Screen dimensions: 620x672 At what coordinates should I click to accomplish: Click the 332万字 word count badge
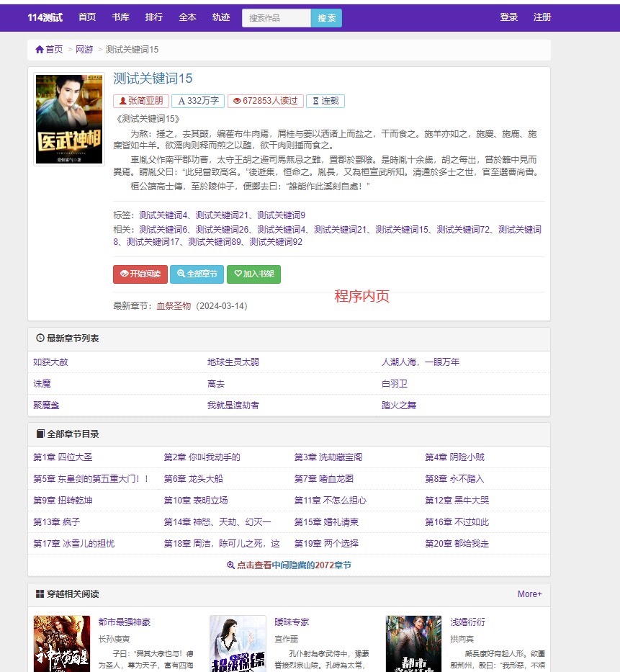tap(198, 101)
